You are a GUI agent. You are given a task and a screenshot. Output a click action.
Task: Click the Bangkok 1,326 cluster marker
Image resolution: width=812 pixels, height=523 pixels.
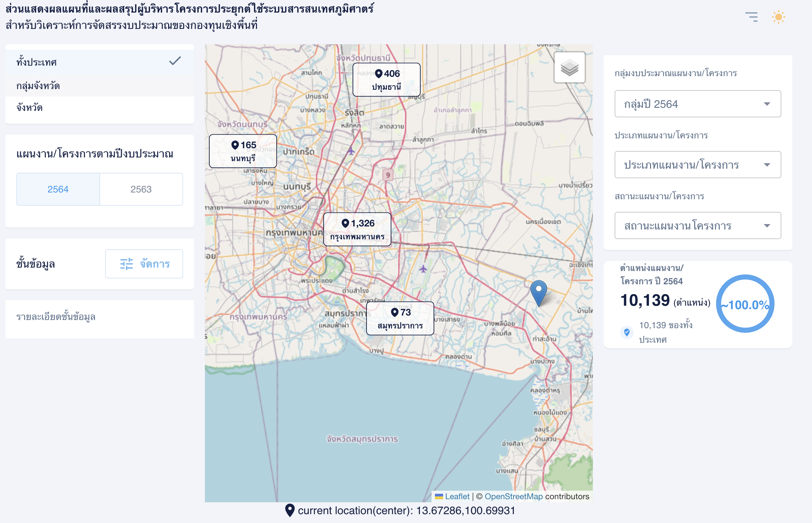357,229
